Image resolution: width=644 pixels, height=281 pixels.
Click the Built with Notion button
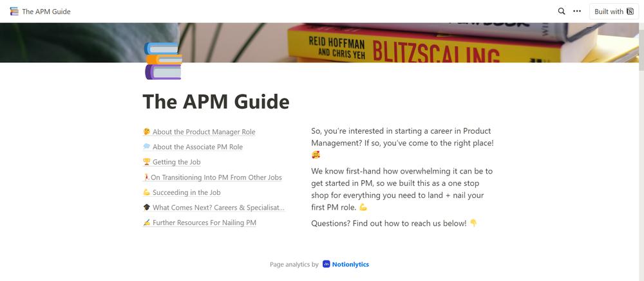pyautogui.click(x=614, y=12)
